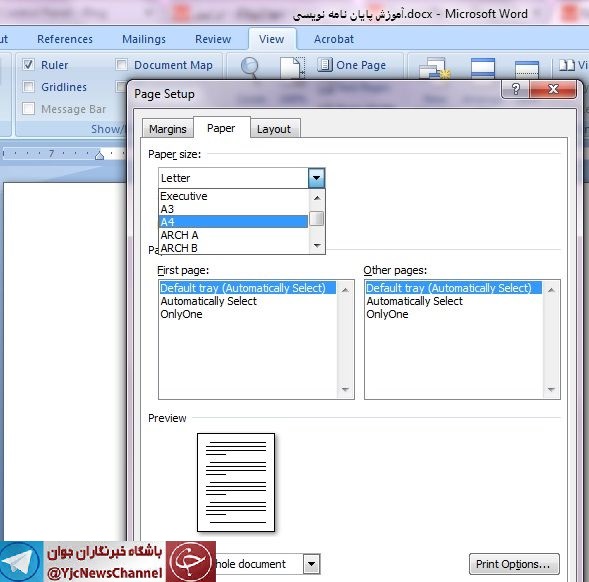Select the One Page view icon
Screen dimensions: 589x582
325,65
